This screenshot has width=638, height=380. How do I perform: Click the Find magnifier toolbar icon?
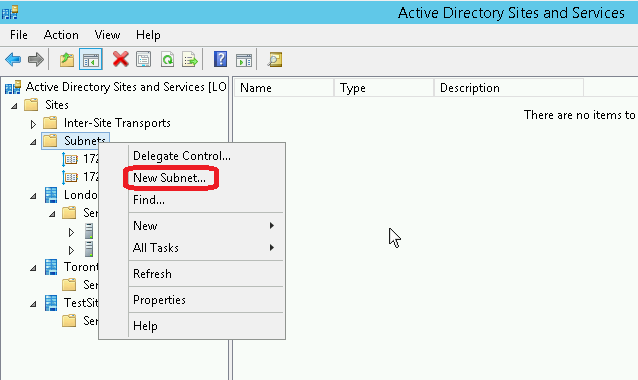click(x=275, y=60)
